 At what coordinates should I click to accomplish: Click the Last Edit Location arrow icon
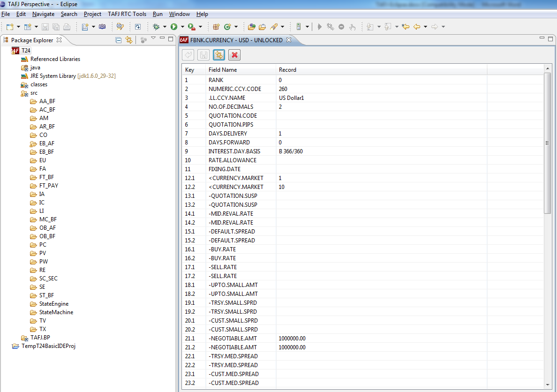pos(406,27)
